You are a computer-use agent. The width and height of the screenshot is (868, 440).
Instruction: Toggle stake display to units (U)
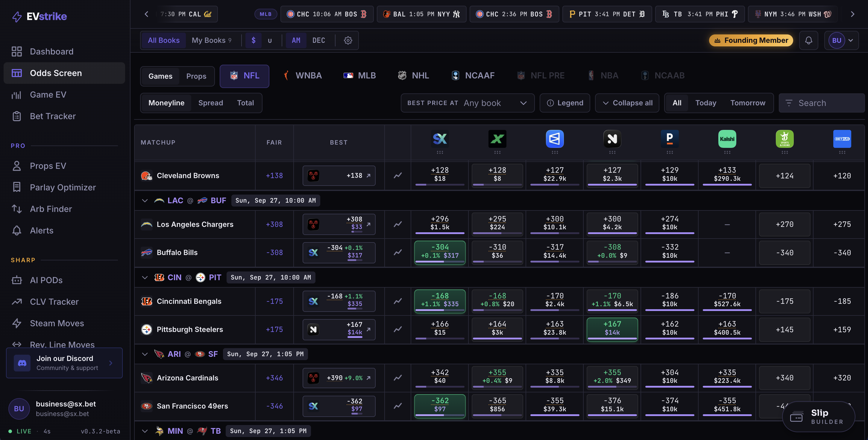click(x=270, y=40)
